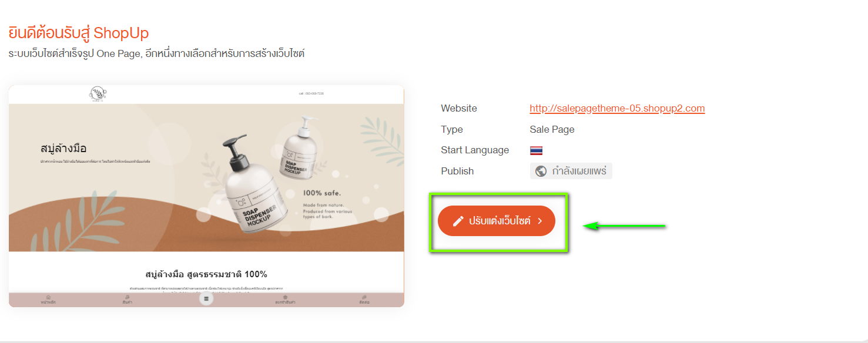868x343 pixels.
Task: Click the leaf logo at the preview's top
Action: 97,94
